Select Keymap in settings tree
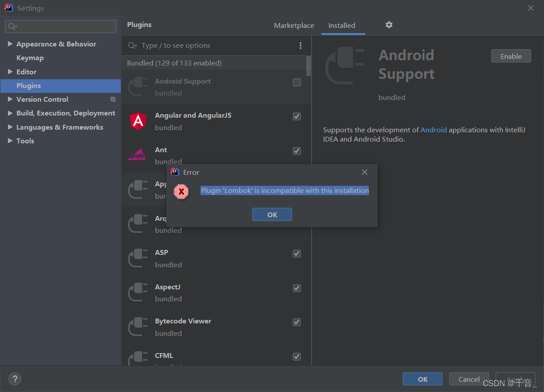Viewport: 544px width, 392px height. (30, 58)
